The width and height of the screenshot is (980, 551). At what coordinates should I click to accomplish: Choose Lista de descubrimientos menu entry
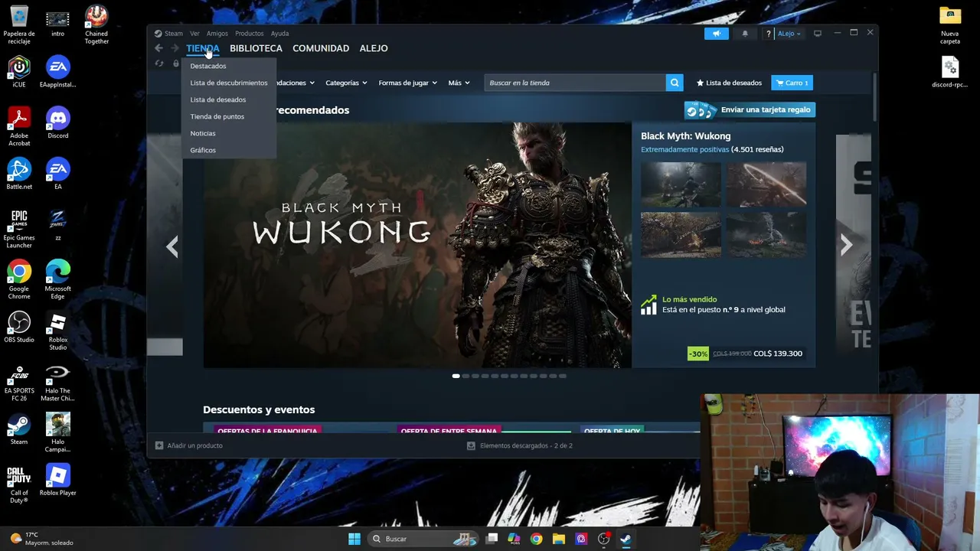coord(229,83)
